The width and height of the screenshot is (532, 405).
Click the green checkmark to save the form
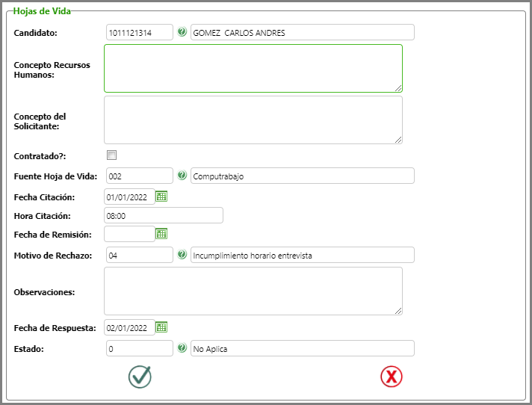[x=140, y=377]
